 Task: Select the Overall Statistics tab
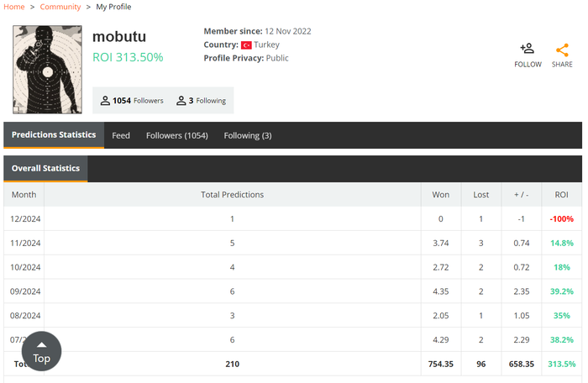point(45,169)
